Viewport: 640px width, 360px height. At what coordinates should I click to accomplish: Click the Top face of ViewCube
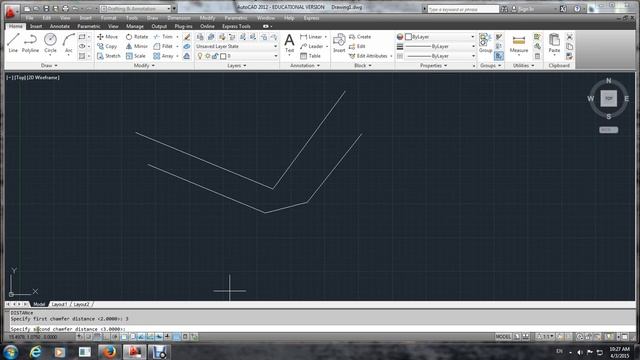point(609,98)
